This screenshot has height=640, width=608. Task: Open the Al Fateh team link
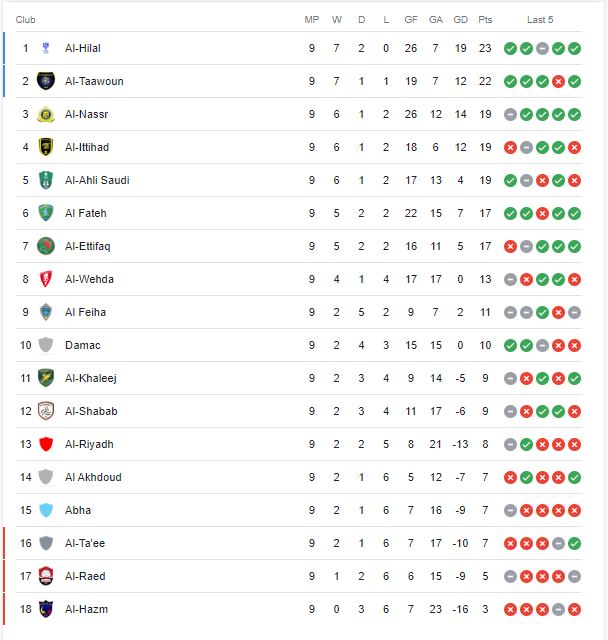tap(85, 213)
